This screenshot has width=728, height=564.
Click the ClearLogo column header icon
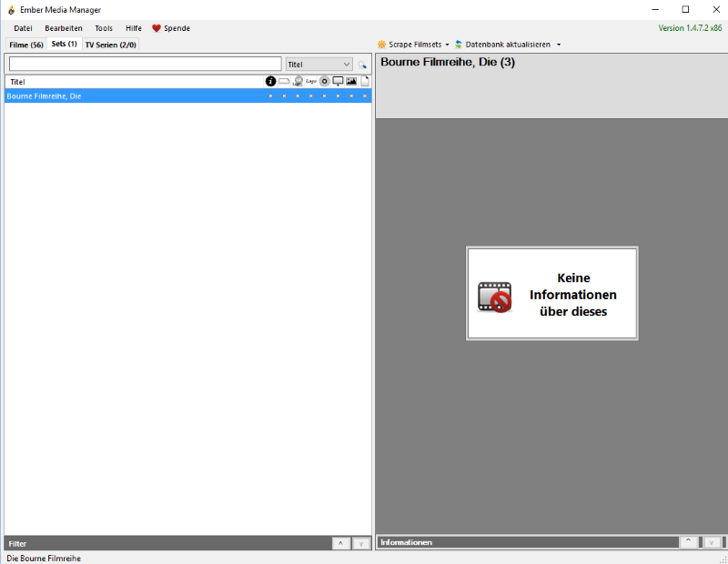click(x=311, y=81)
